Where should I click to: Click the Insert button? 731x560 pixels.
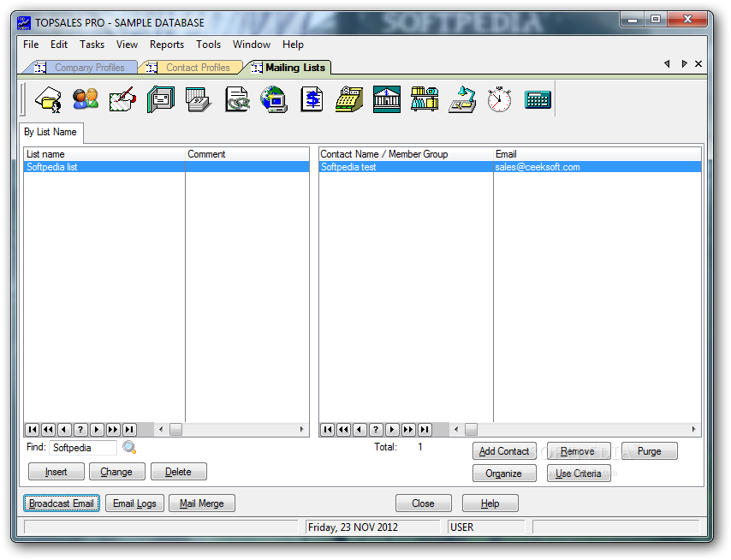(x=56, y=472)
